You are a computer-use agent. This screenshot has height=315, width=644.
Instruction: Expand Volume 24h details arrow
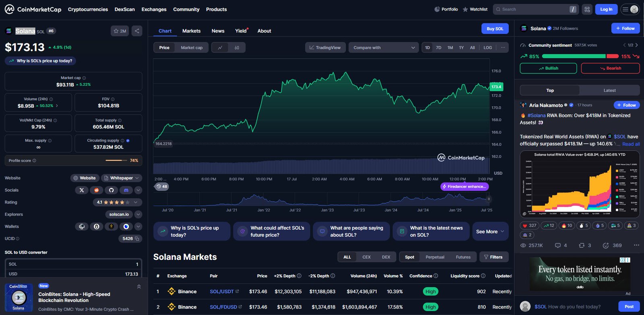(57, 106)
